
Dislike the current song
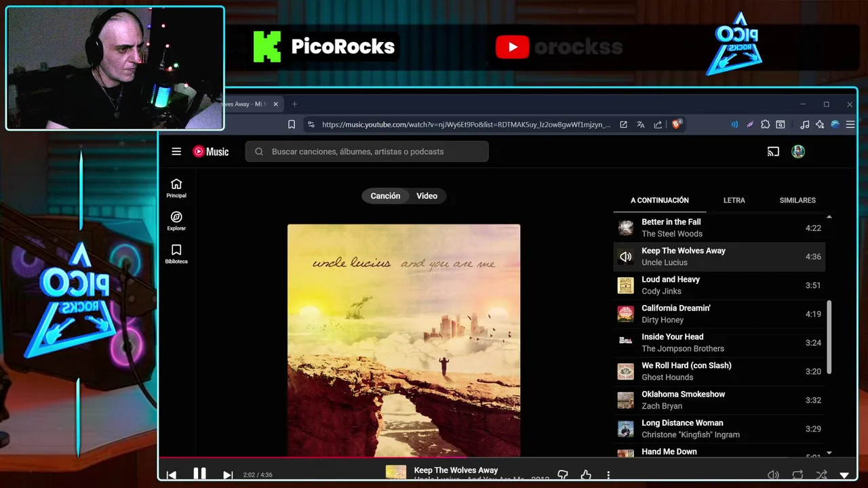pyautogui.click(x=563, y=475)
